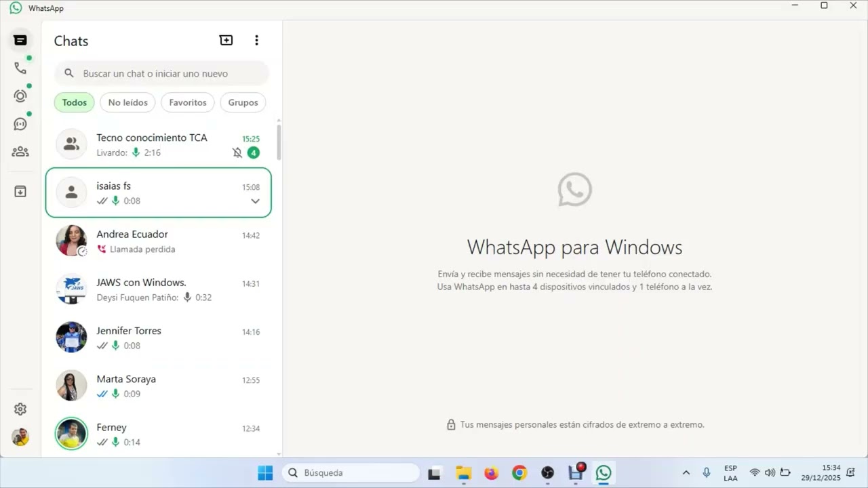Click the volume speaker tray icon
Image resolution: width=868 pixels, height=488 pixels.
(x=770, y=473)
